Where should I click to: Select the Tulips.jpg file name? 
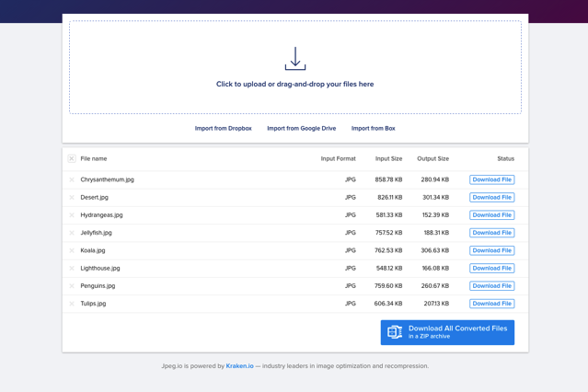[x=93, y=304]
